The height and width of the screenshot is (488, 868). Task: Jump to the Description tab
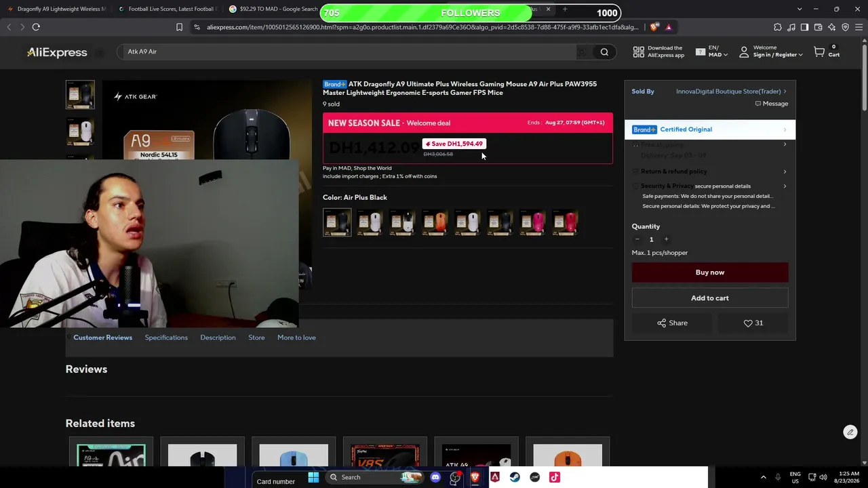click(218, 338)
